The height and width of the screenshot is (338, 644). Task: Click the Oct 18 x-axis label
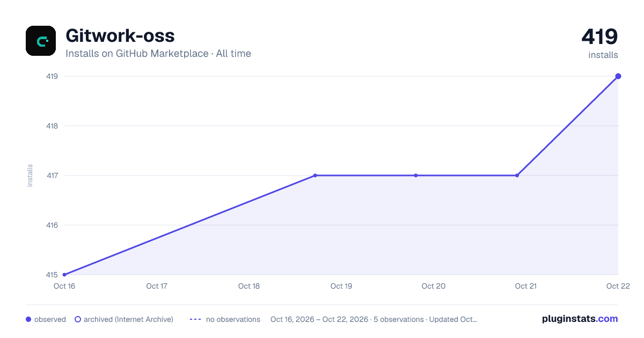(x=249, y=286)
